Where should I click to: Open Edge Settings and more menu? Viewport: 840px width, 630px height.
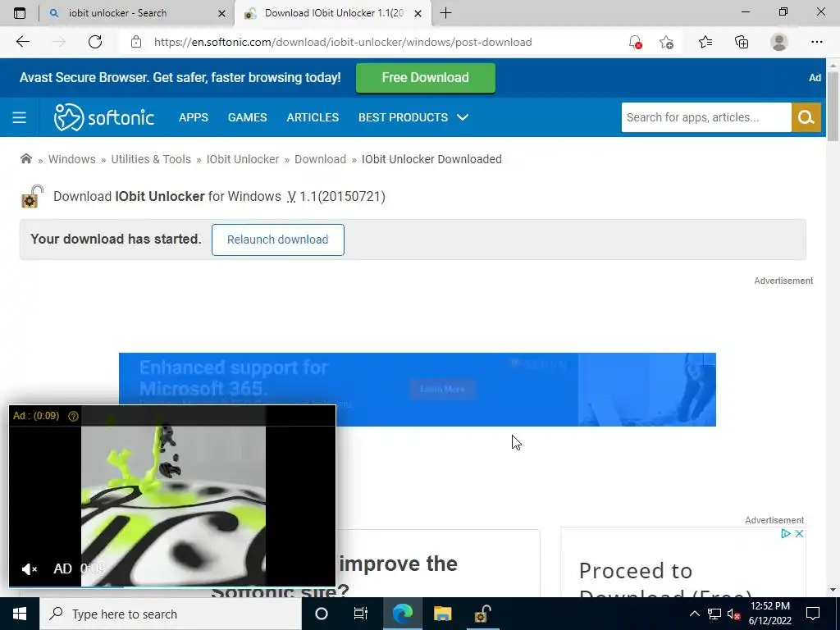pyautogui.click(x=816, y=42)
